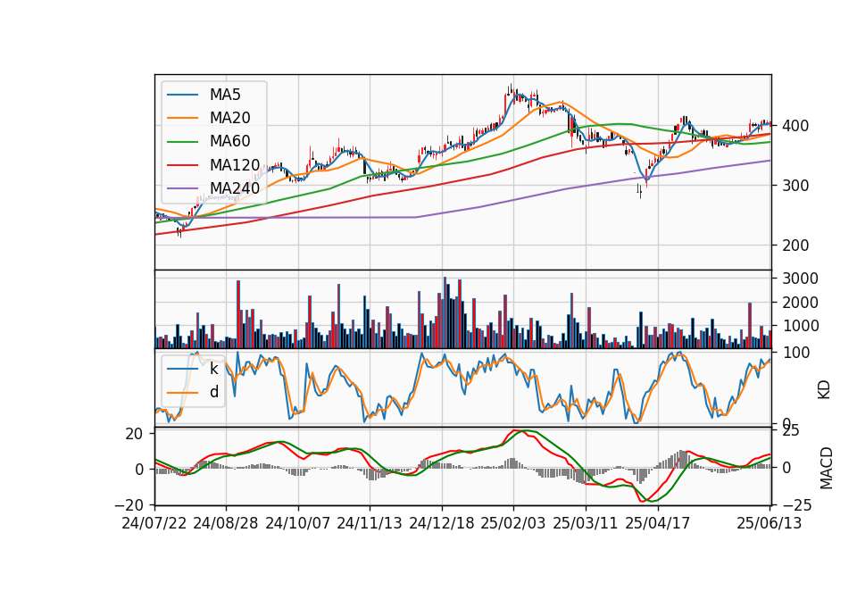857x616 pixels.
Task: Click the left MACD axis −20 tick
Action: [129, 505]
